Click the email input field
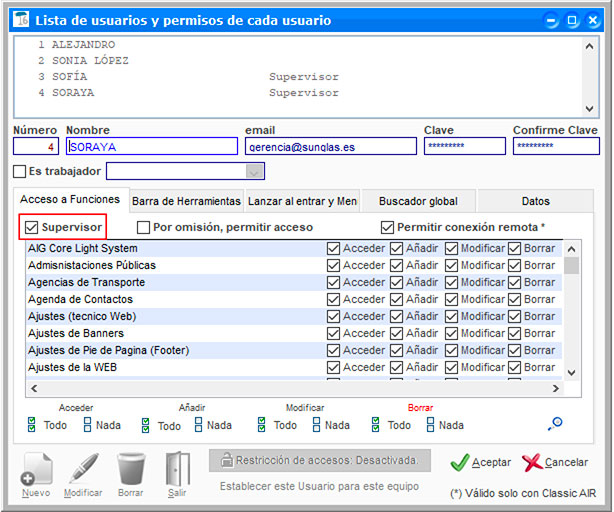Image resolution: width=614 pixels, height=512 pixels. click(331, 146)
